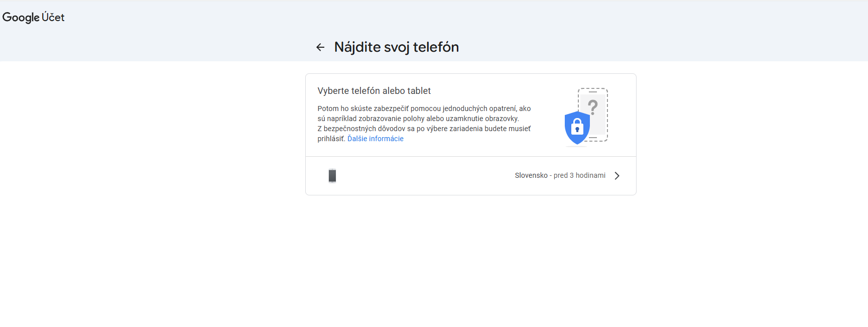
Task: Click the word 'telefón' in page title
Action: coord(436,47)
